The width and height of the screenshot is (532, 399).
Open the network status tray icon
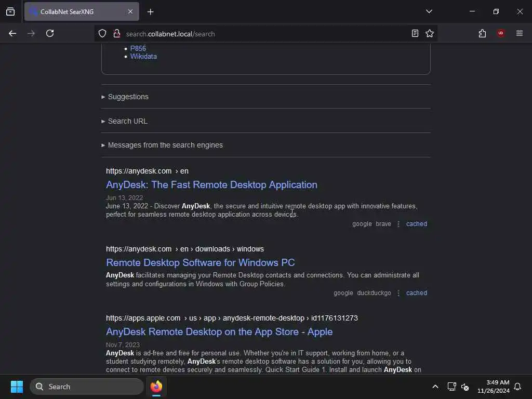(452, 387)
